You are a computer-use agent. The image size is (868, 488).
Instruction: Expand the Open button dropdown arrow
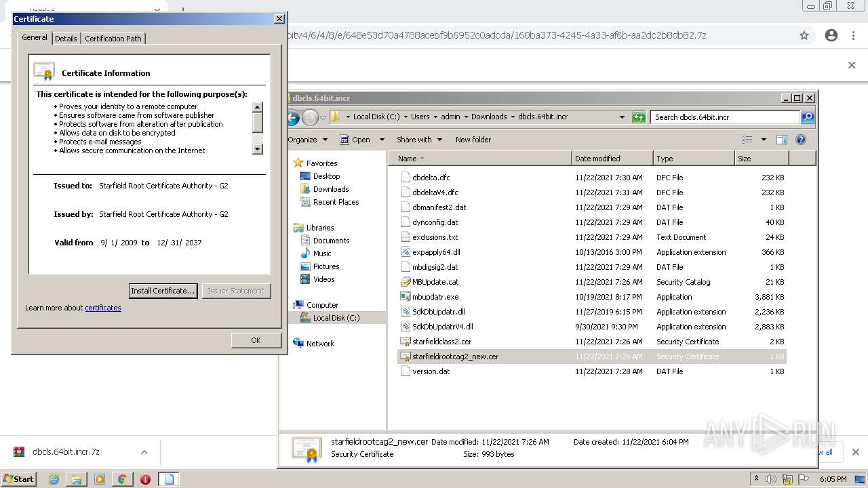(382, 140)
